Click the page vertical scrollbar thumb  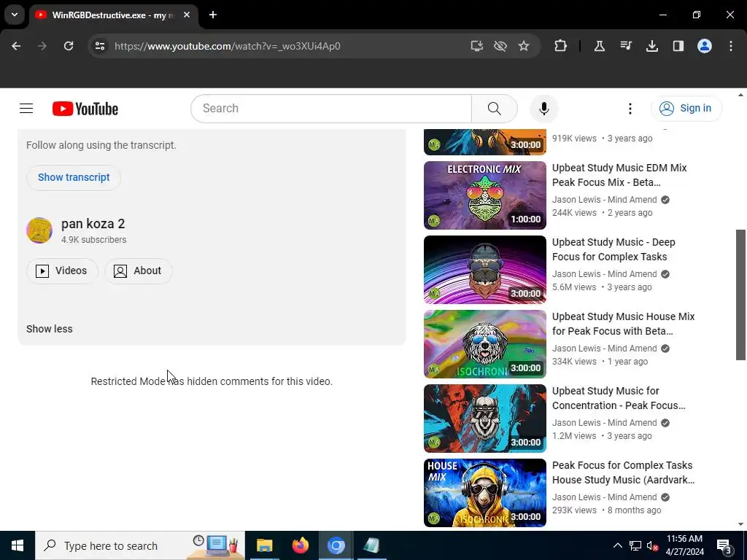[x=740, y=295]
